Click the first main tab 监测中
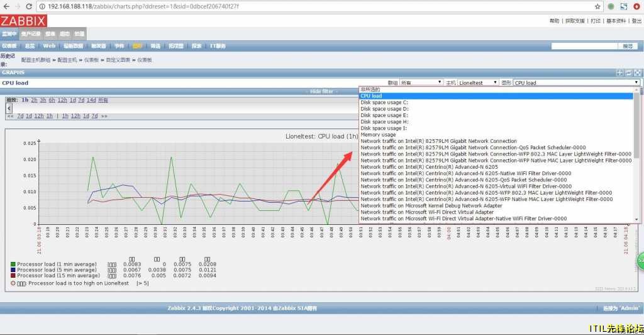 tap(9, 34)
